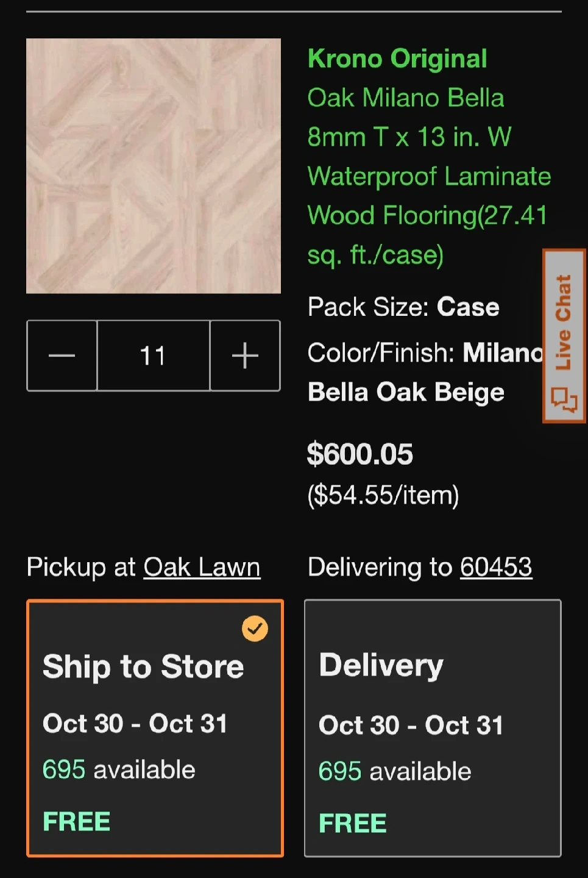Click the quantity field showing 11
The width and height of the screenshot is (588, 878).
(154, 355)
